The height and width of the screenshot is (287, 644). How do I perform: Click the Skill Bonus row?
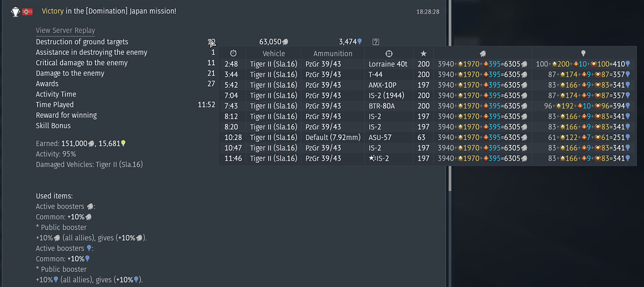55,125
